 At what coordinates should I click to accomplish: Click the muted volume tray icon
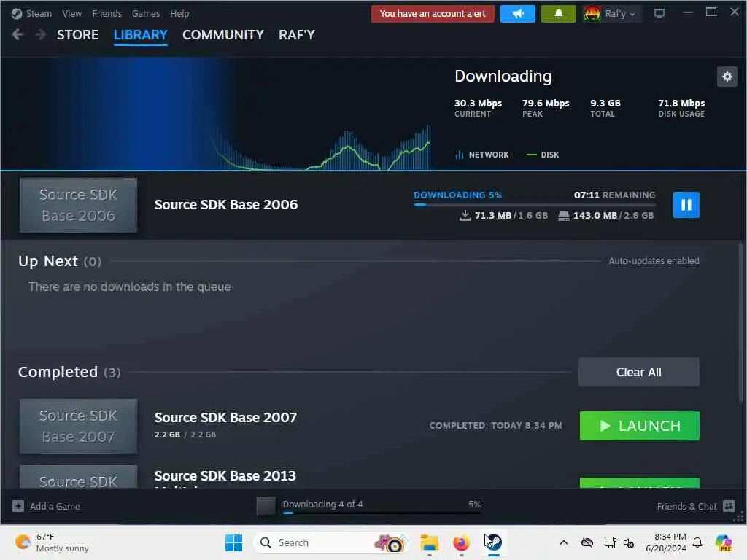pos(629,542)
